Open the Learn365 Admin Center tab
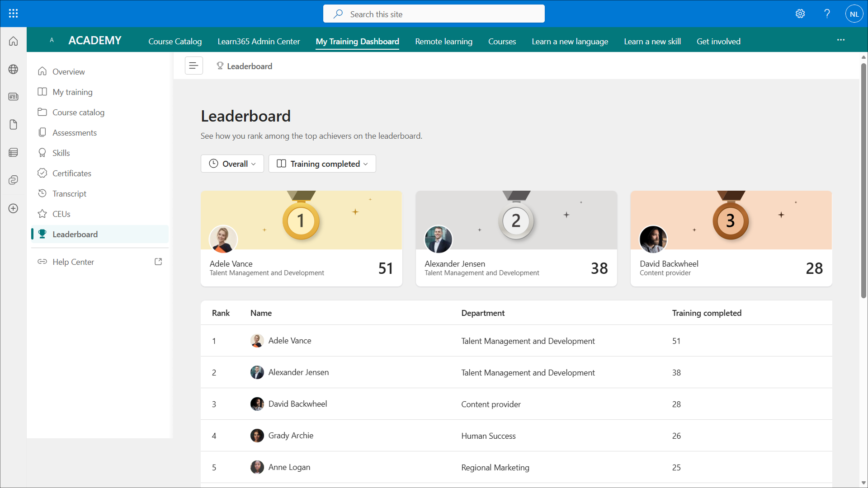Viewport: 868px width, 488px height. click(259, 41)
